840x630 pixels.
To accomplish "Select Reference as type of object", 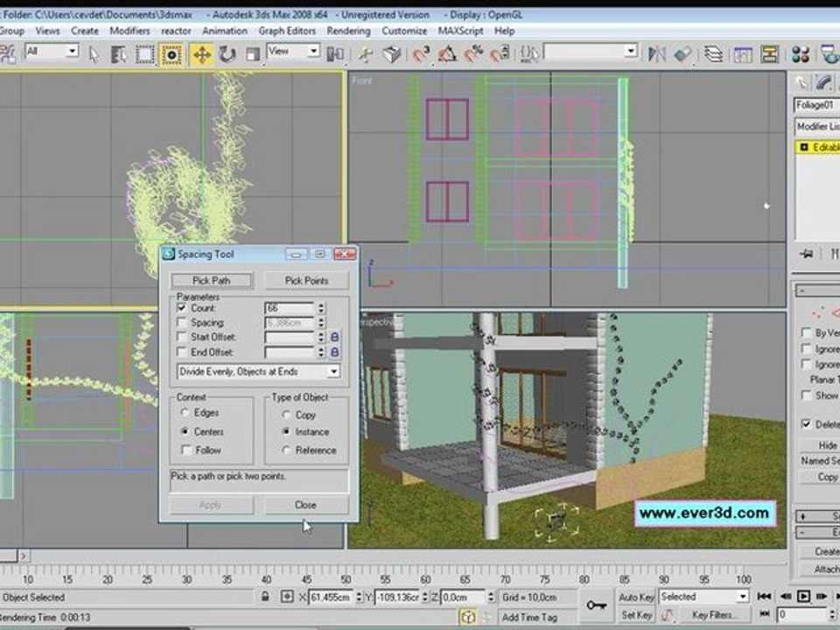I will [287, 450].
